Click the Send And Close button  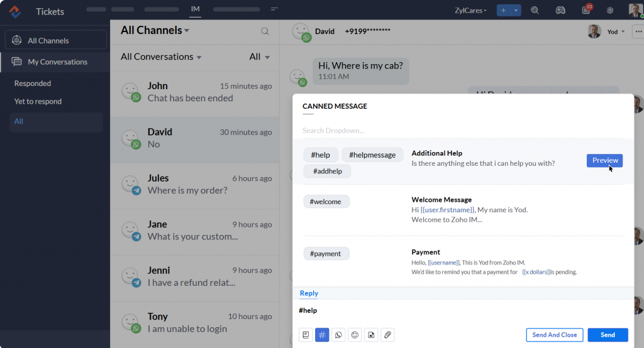(x=554, y=335)
